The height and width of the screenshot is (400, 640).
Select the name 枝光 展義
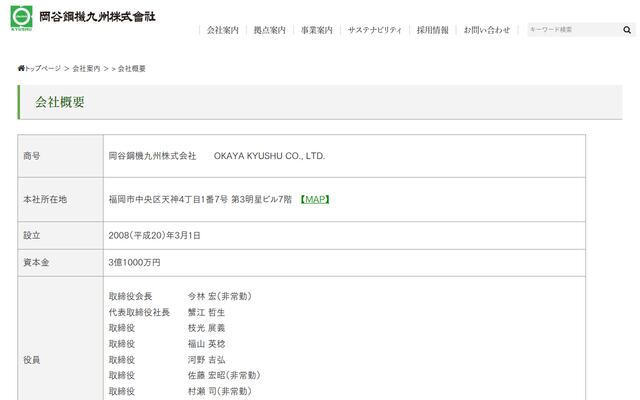[206, 328]
